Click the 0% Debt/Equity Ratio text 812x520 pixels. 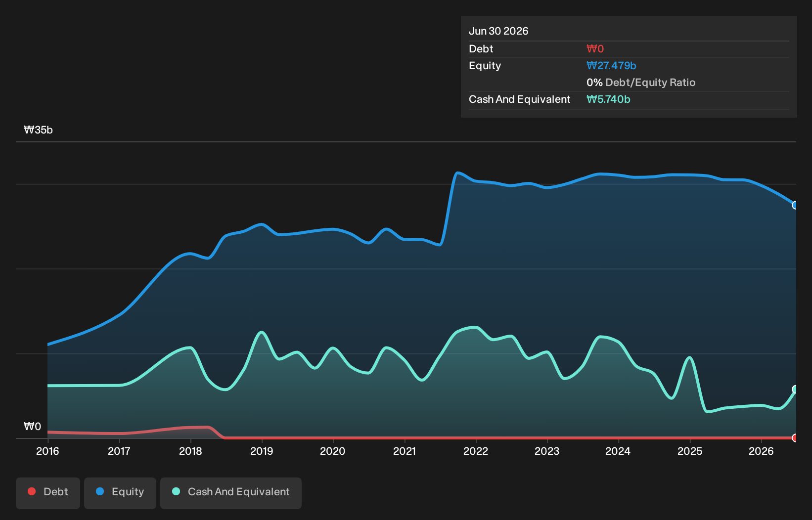[x=641, y=83]
